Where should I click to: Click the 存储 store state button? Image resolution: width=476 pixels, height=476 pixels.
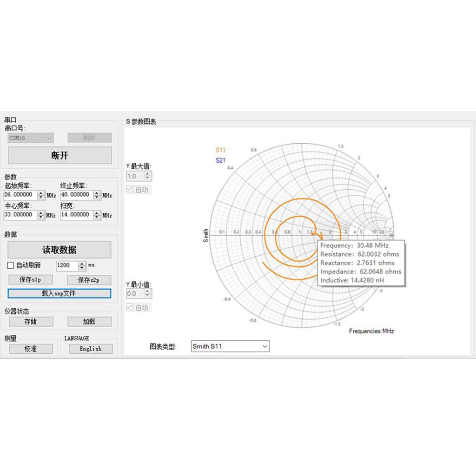pos(31,321)
